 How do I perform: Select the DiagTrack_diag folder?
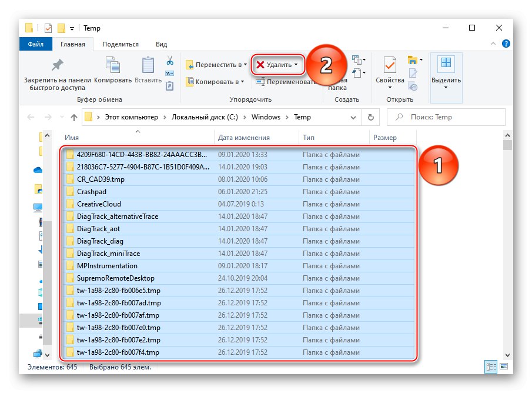239,241
